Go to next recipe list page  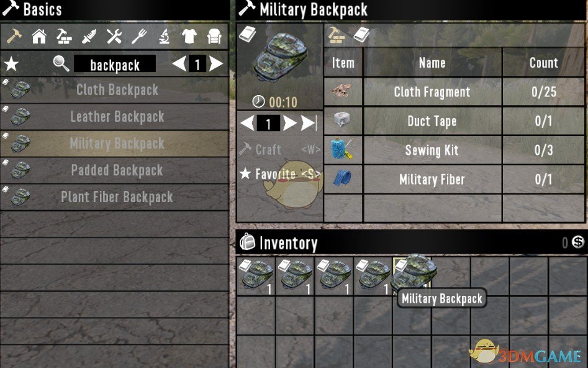[216, 64]
